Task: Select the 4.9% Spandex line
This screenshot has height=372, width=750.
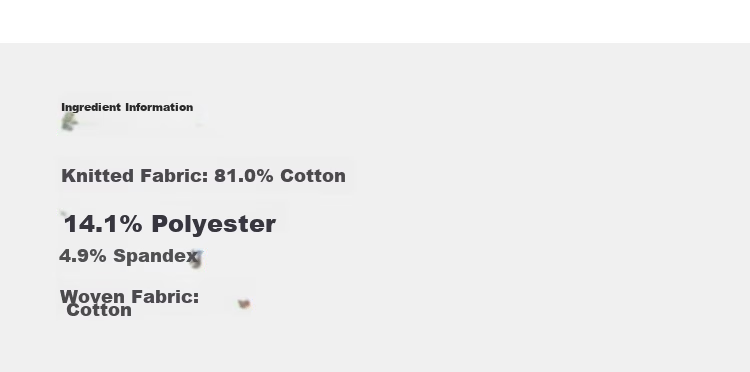Action: click(x=128, y=256)
